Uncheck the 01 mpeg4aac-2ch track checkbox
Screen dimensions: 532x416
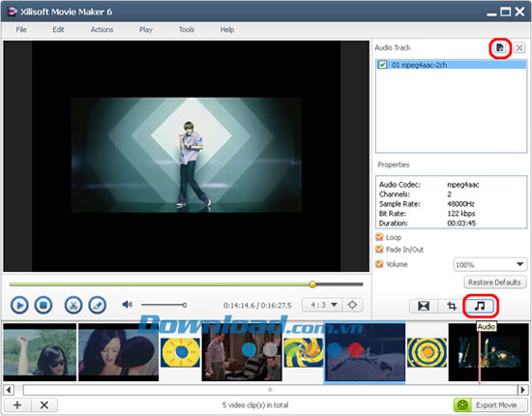coord(382,65)
